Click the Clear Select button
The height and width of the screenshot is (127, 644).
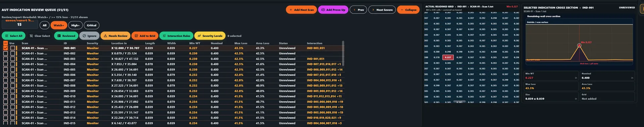click(x=40, y=36)
